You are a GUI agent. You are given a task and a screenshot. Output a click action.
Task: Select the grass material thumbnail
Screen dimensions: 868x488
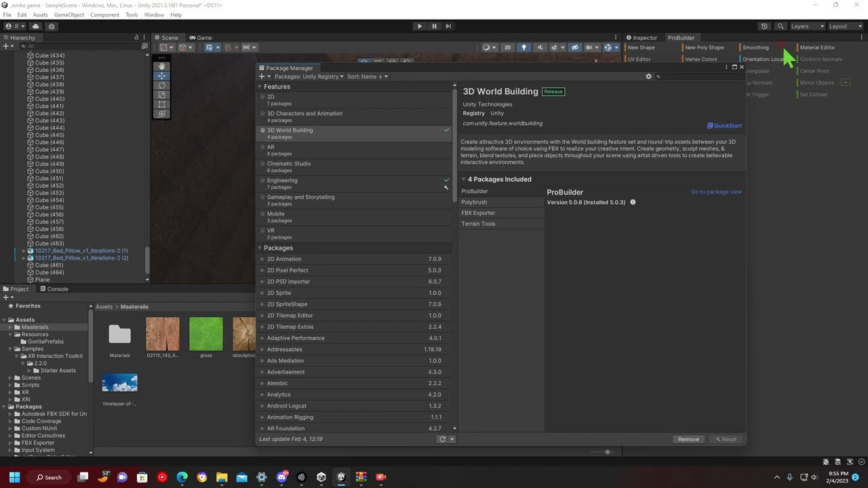206,333
